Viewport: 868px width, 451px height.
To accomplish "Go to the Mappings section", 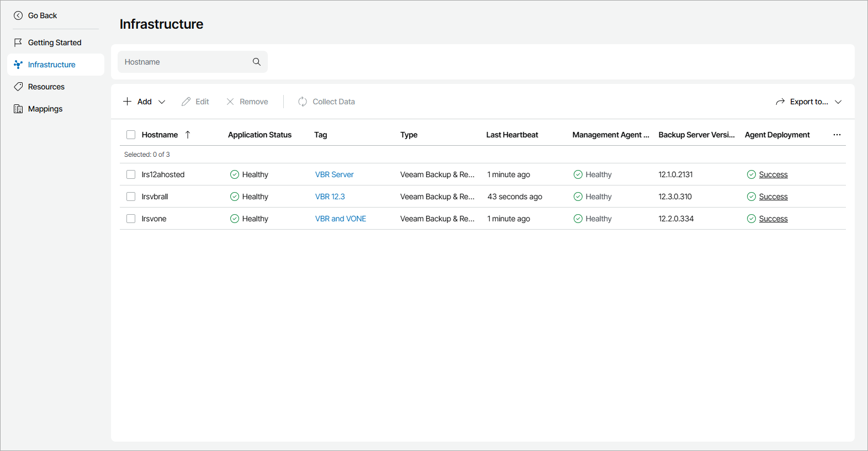I will 45,109.
